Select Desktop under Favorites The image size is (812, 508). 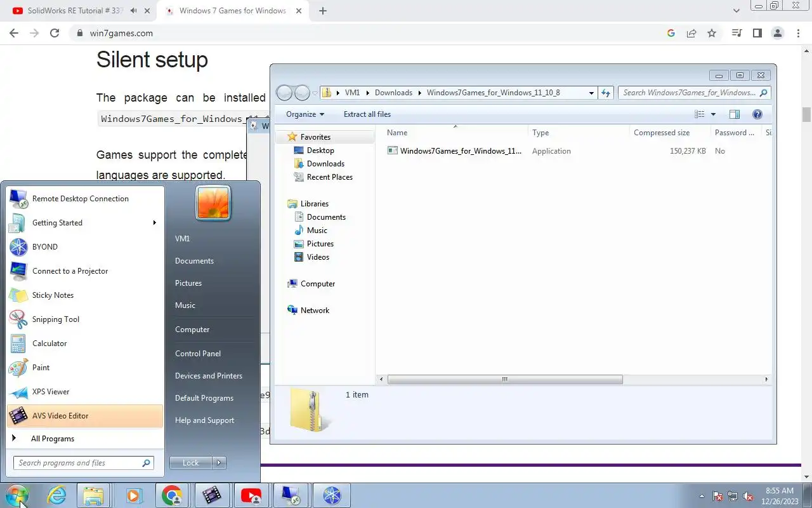coord(320,150)
